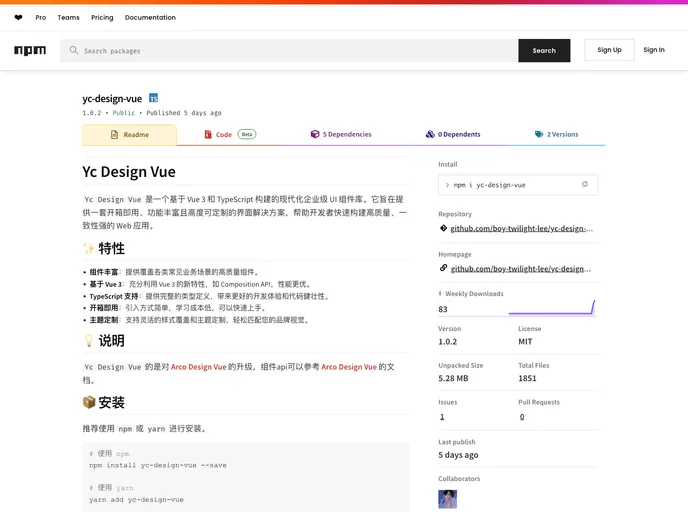This screenshot has height=512, width=688.
Task: Click the '83' weekly downloads number
Action: tap(443, 309)
